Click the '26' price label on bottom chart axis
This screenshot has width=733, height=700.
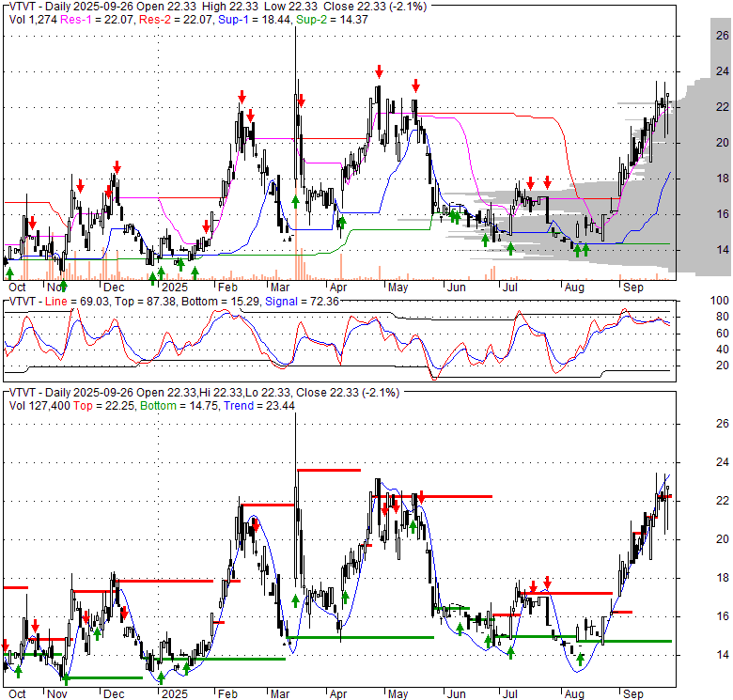tap(723, 424)
